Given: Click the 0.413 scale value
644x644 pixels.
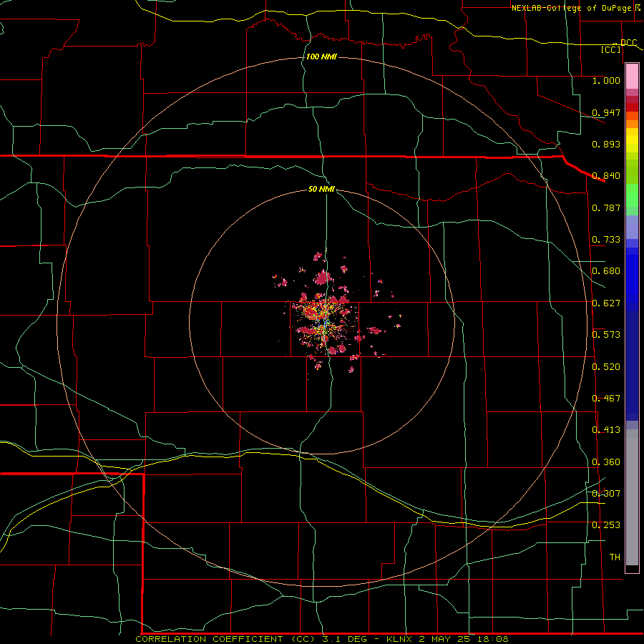Looking at the screenshot, I should pos(606,430).
